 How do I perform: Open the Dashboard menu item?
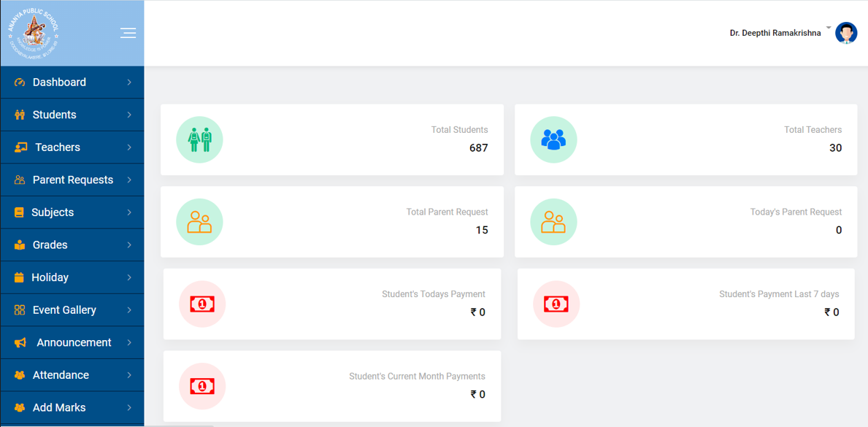pyautogui.click(x=59, y=82)
